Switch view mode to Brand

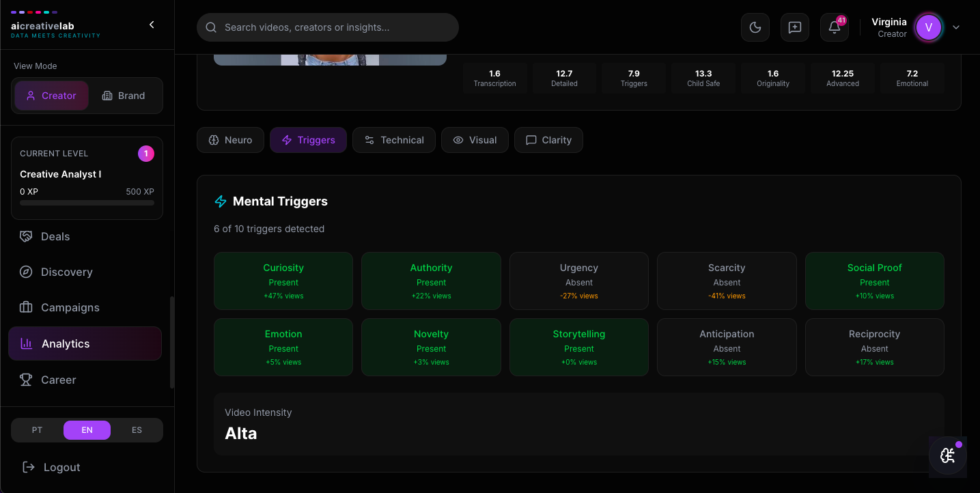(124, 96)
